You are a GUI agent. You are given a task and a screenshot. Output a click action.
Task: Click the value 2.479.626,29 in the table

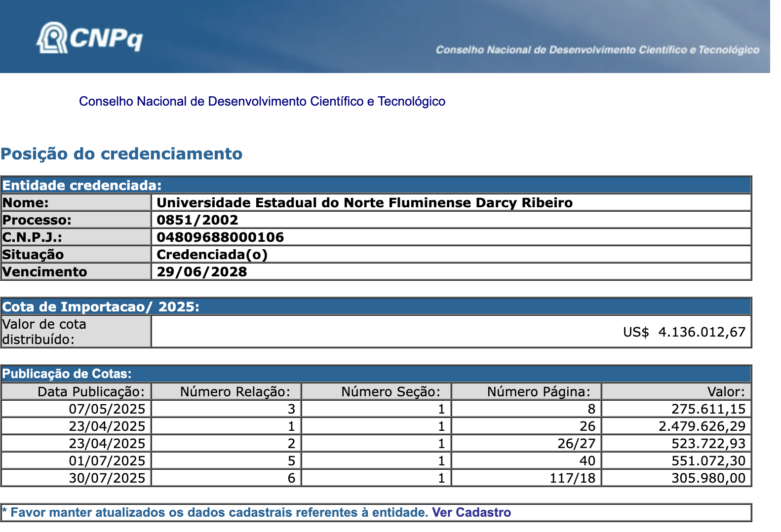click(702, 426)
